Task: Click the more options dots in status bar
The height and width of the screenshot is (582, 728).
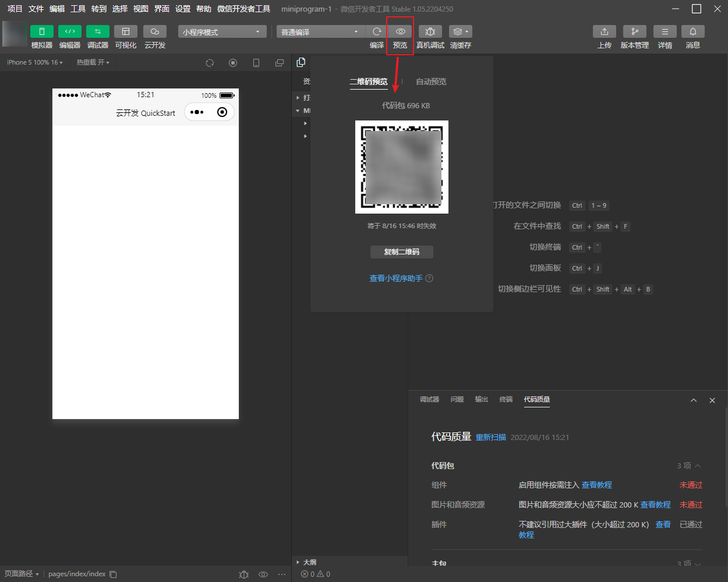Action: coord(282,574)
